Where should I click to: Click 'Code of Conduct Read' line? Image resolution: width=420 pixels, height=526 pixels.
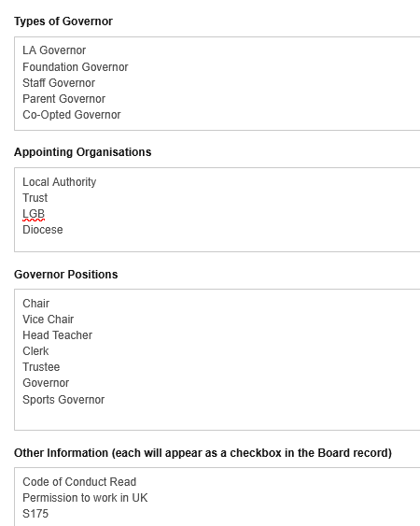click(x=79, y=482)
